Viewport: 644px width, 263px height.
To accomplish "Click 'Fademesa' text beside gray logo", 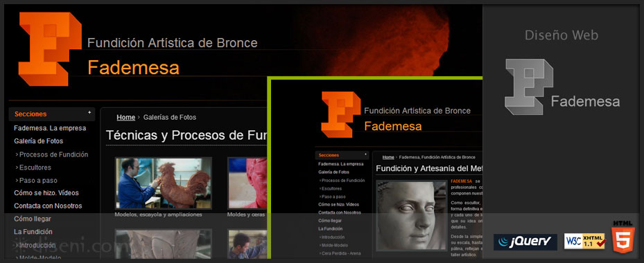I will click(585, 101).
